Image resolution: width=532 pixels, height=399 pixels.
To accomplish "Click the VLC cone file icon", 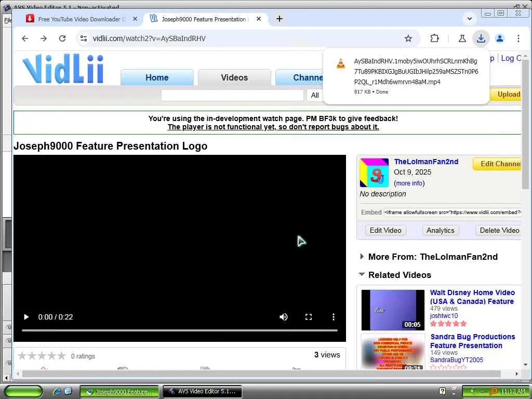I will [x=341, y=63].
